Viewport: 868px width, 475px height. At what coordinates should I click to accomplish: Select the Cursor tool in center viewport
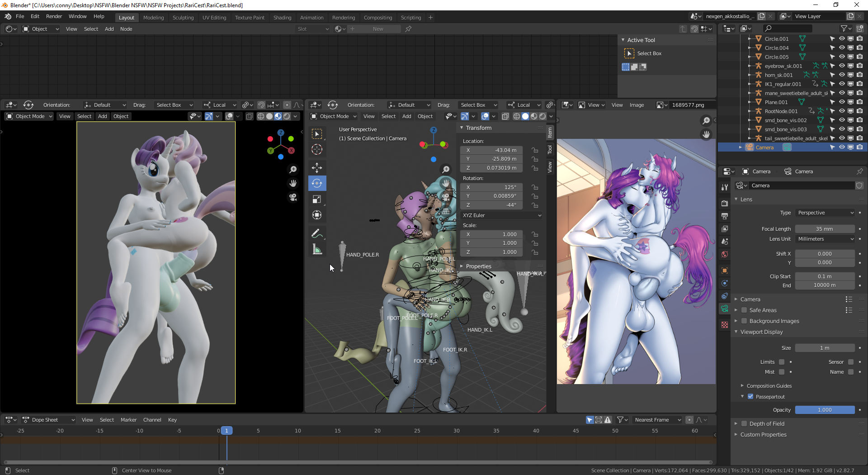(x=317, y=149)
